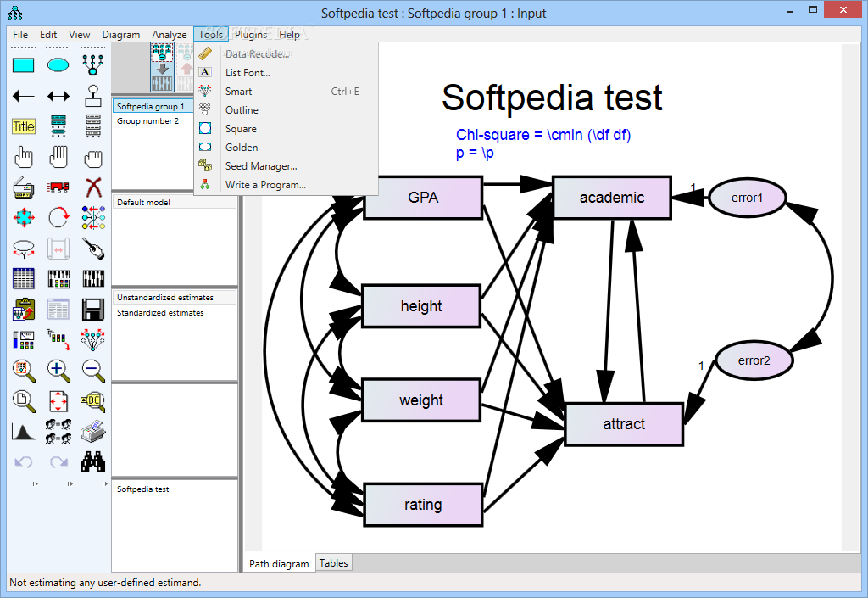Click the degrees of freedom bell curve icon

[x=23, y=432]
